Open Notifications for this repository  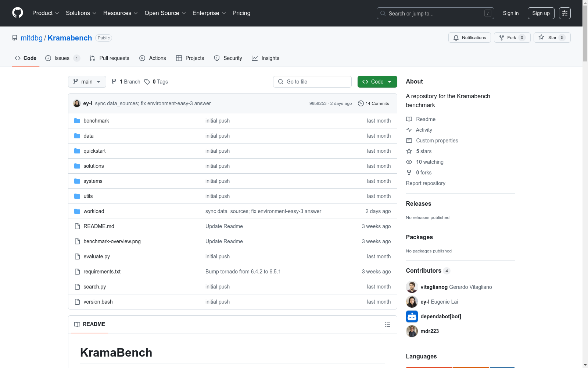[469, 38]
